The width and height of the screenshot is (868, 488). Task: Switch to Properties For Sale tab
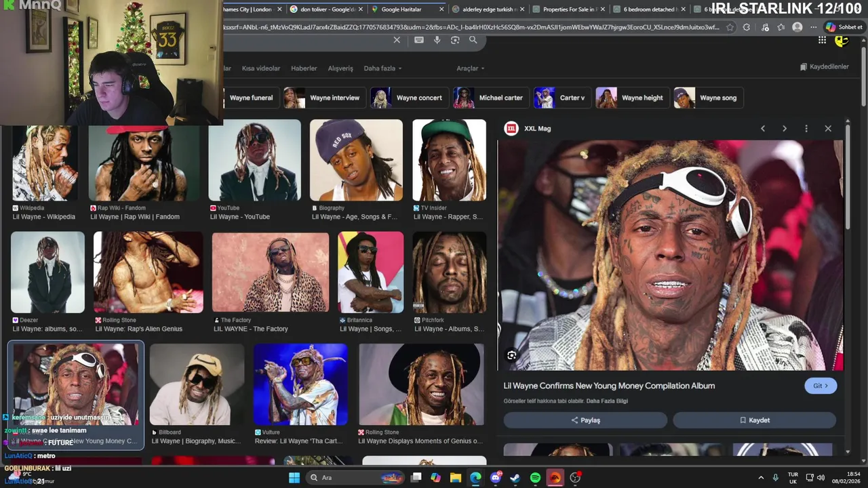point(568,9)
